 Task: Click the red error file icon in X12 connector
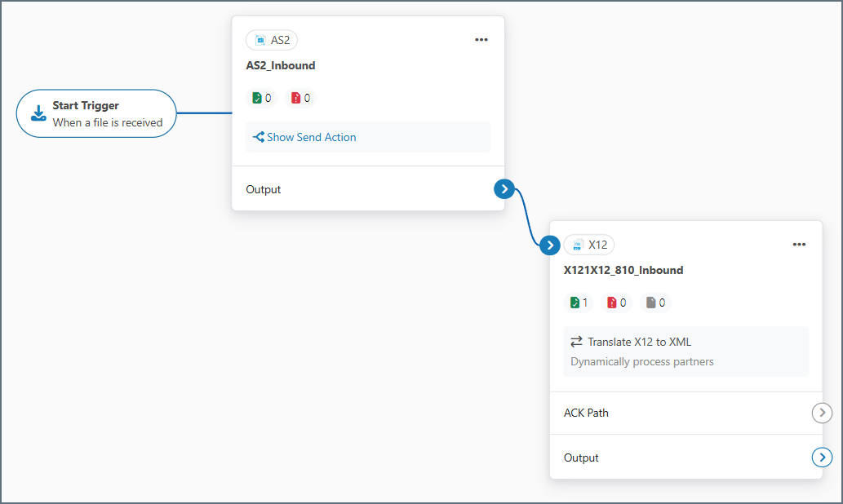[x=612, y=303]
